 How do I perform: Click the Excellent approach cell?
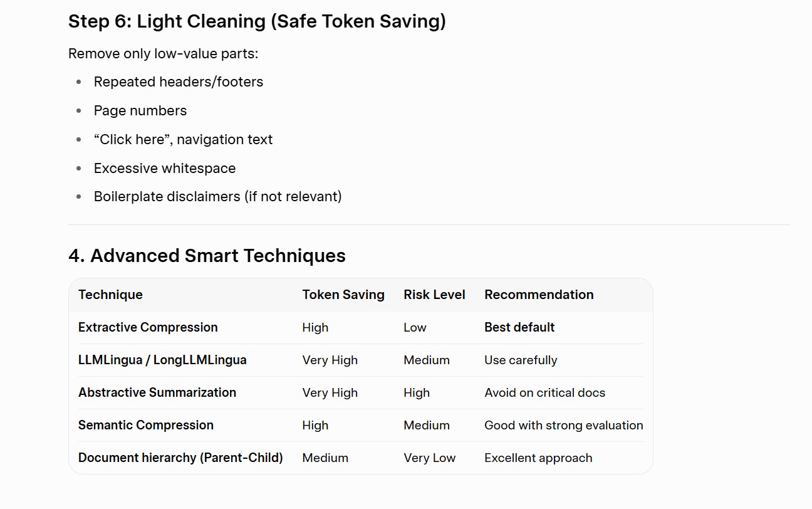pos(538,458)
